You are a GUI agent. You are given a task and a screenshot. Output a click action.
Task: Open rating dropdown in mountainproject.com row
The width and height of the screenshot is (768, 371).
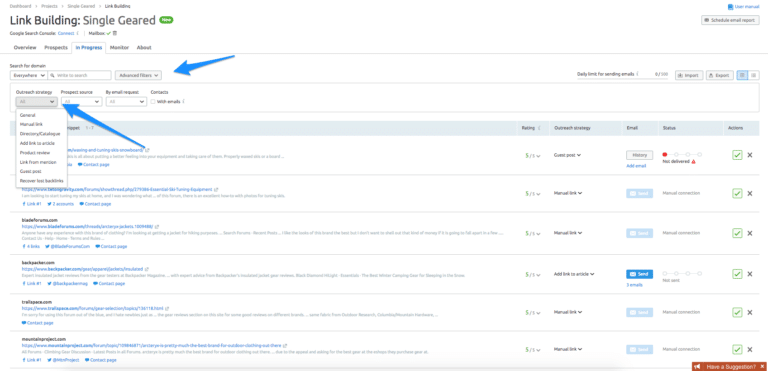click(x=533, y=350)
